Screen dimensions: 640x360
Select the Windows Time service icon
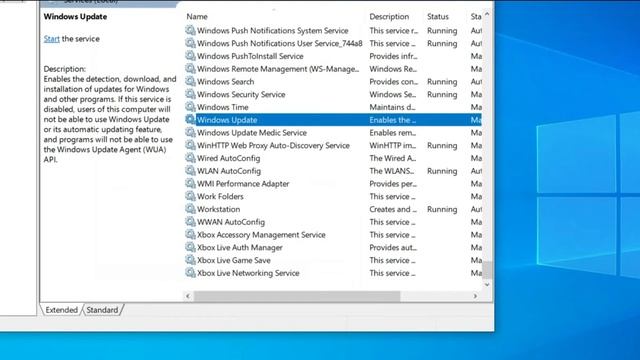pos(190,107)
